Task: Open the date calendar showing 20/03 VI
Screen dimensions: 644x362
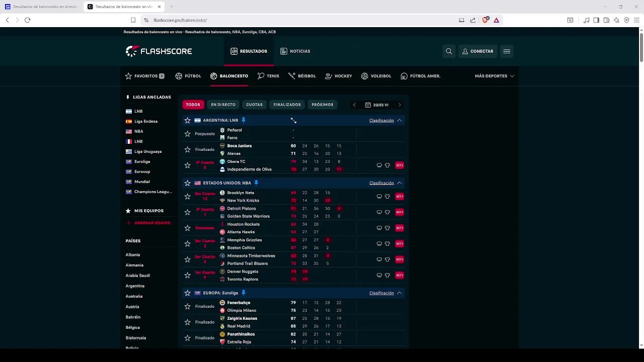Action: pyautogui.click(x=377, y=105)
